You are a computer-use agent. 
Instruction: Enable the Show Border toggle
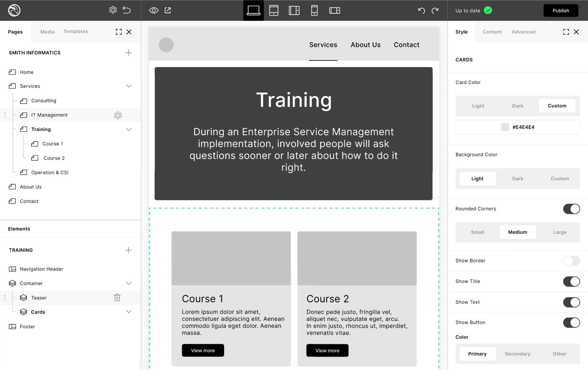pos(571,261)
